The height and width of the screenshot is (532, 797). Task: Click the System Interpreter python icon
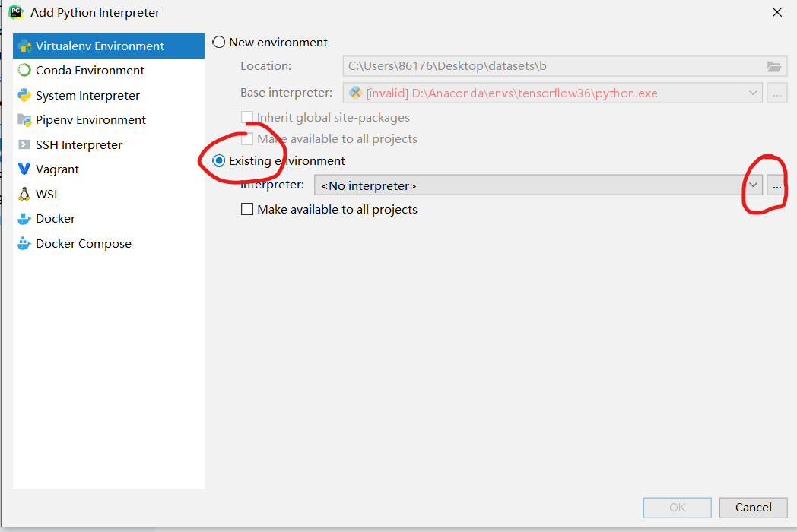(x=24, y=95)
